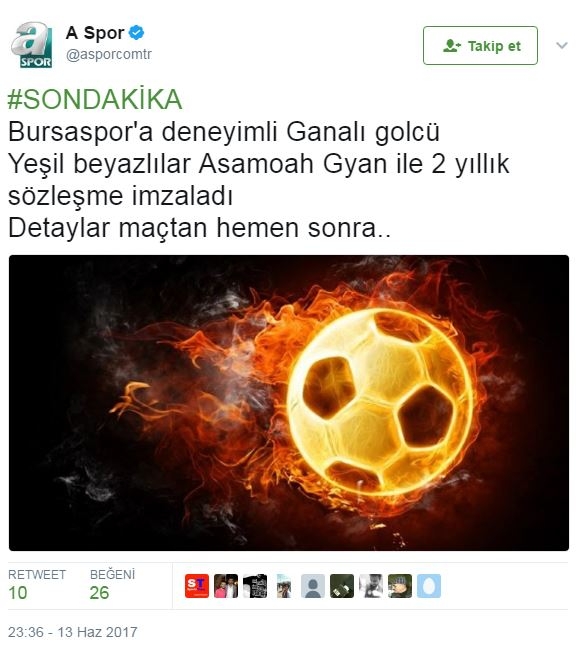Open the gray default silhouette avatar
The image size is (578, 654).
(x=313, y=586)
